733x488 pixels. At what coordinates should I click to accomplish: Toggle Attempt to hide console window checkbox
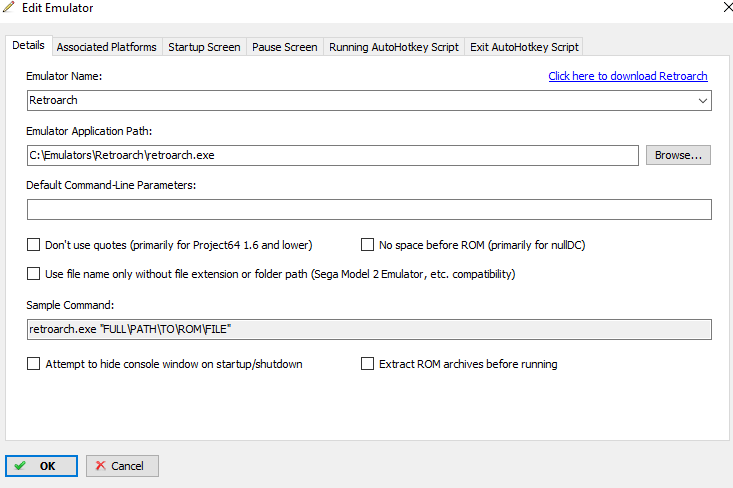[x=34, y=364]
